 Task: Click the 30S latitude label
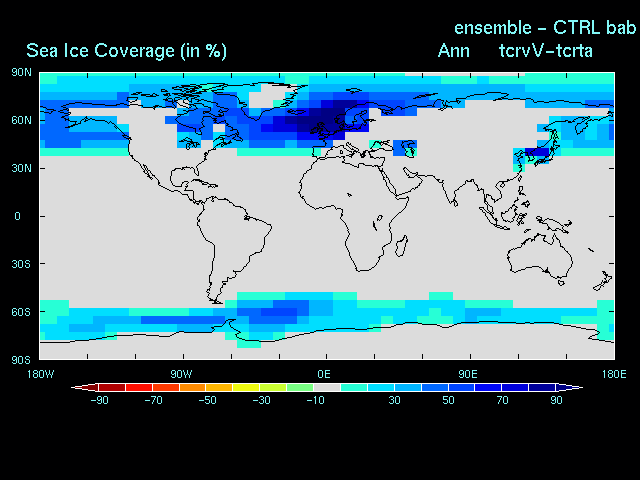21,264
